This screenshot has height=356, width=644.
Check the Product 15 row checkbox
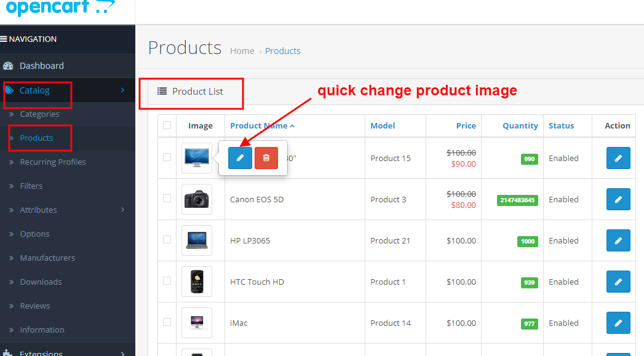(x=167, y=157)
